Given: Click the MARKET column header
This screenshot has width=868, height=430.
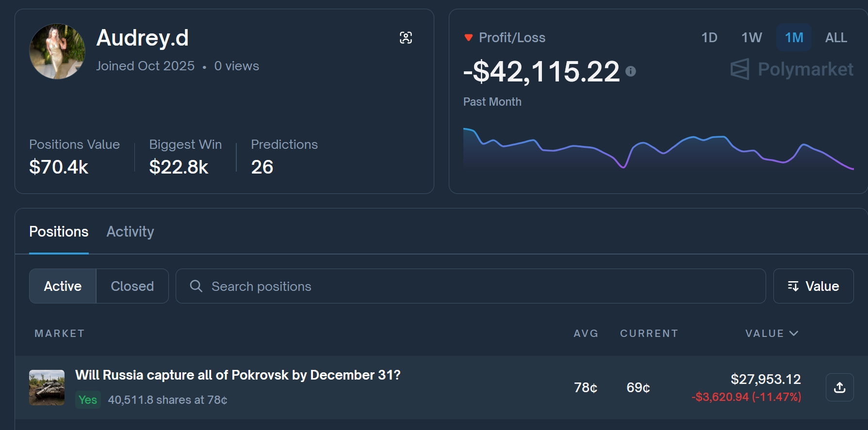Looking at the screenshot, I should click(x=60, y=334).
